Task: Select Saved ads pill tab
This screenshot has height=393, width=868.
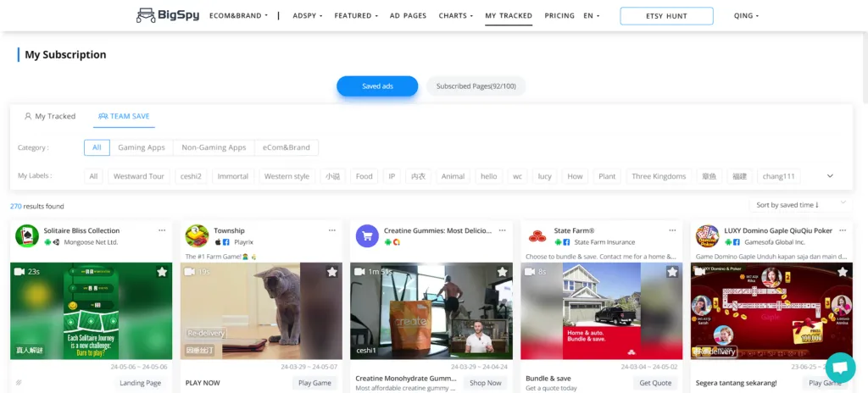Action: 377,86
